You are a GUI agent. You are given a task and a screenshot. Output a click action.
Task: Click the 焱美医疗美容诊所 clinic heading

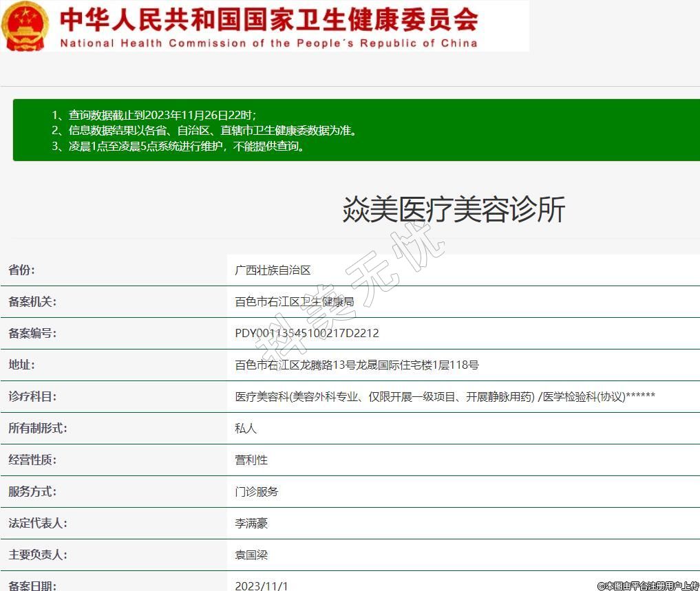(x=454, y=209)
